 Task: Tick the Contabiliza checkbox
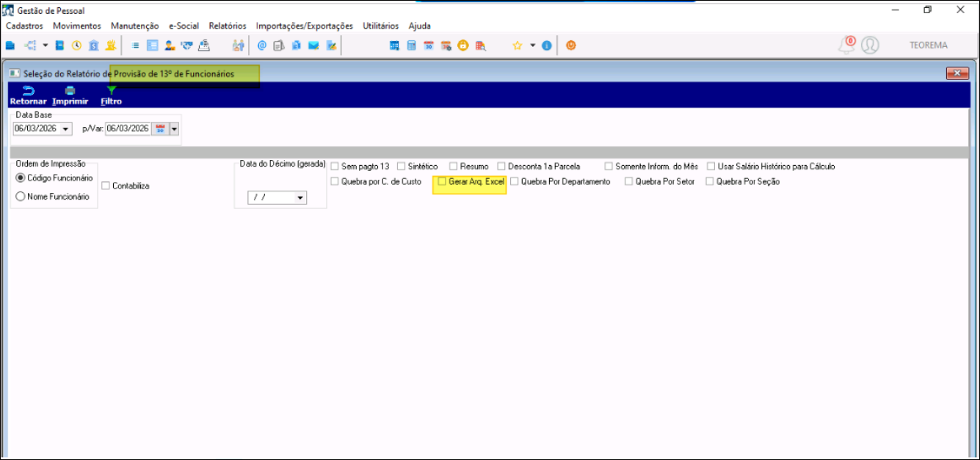pos(106,186)
